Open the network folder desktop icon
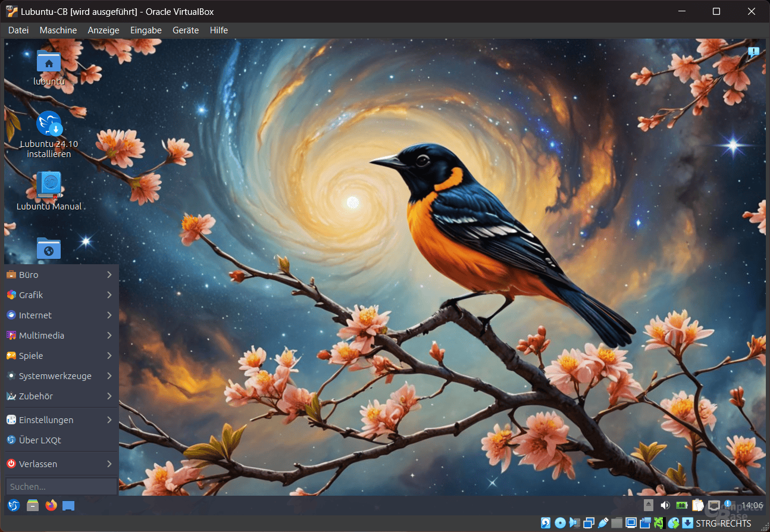Image resolution: width=770 pixels, height=532 pixels. point(49,248)
